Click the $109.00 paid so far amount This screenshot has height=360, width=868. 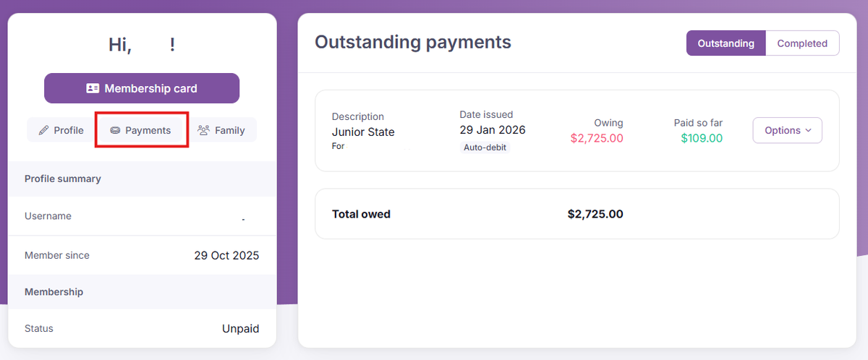[x=701, y=138]
